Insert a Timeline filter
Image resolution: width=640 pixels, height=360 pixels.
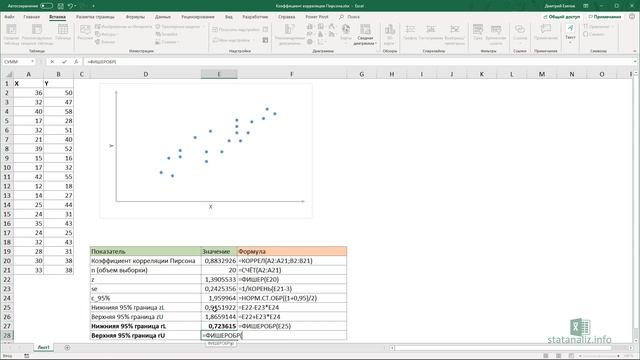click(x=496, y=34)
